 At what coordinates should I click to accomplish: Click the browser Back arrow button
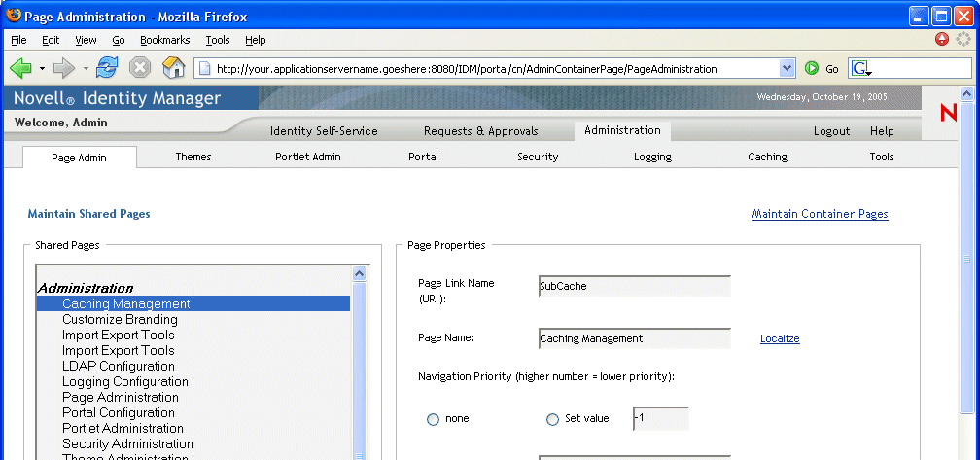[21, 68]
